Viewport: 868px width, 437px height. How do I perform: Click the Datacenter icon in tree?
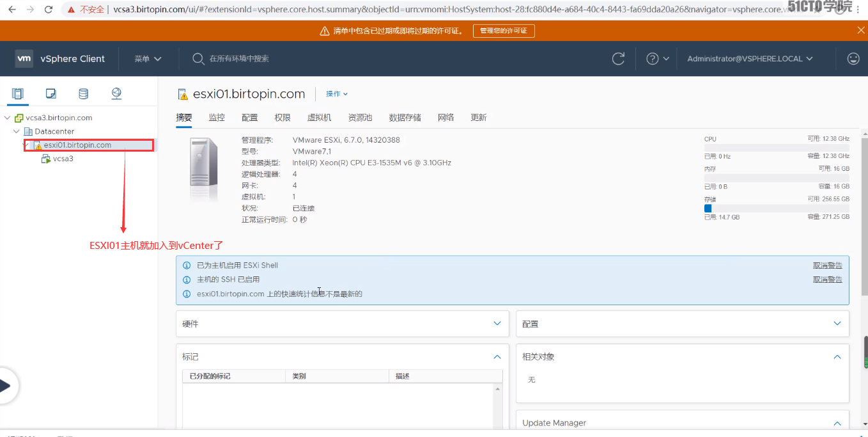[27, 131]
